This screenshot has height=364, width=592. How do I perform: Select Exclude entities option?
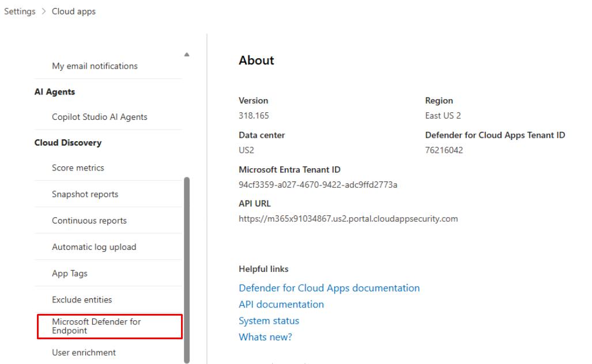(x=82, y=299)
